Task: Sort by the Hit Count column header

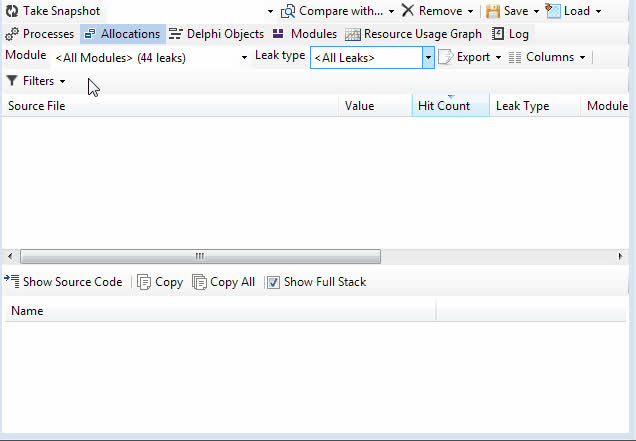Action: pos(444,106)
